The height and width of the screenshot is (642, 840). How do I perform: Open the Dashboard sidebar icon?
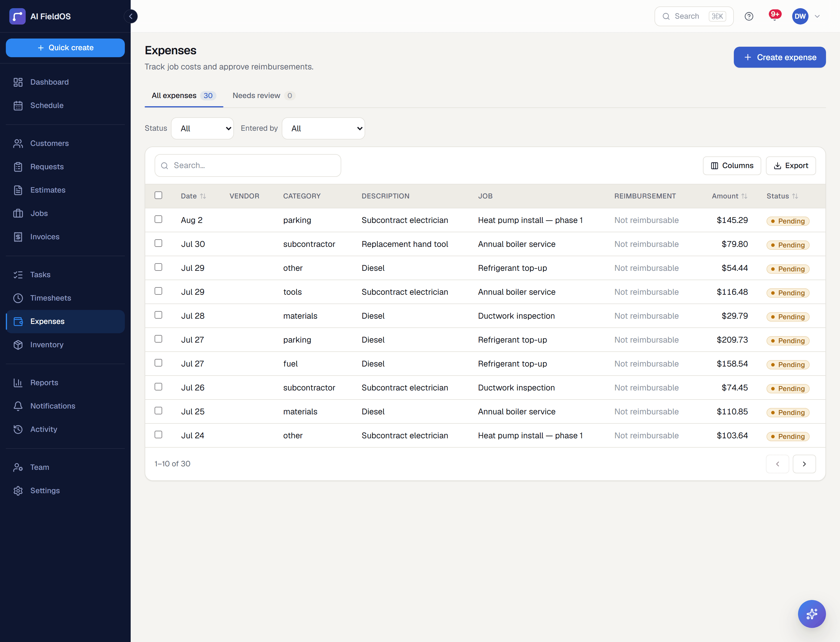coord(18,82)
